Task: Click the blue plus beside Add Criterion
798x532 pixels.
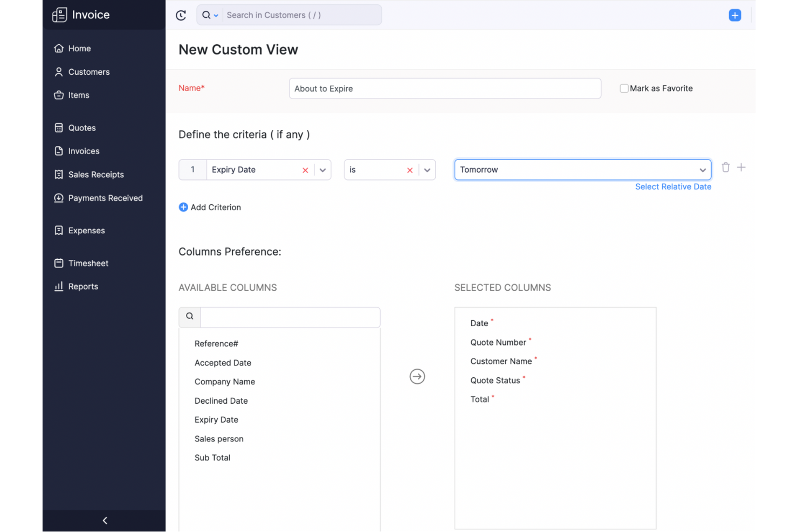Action: (183, 207)
